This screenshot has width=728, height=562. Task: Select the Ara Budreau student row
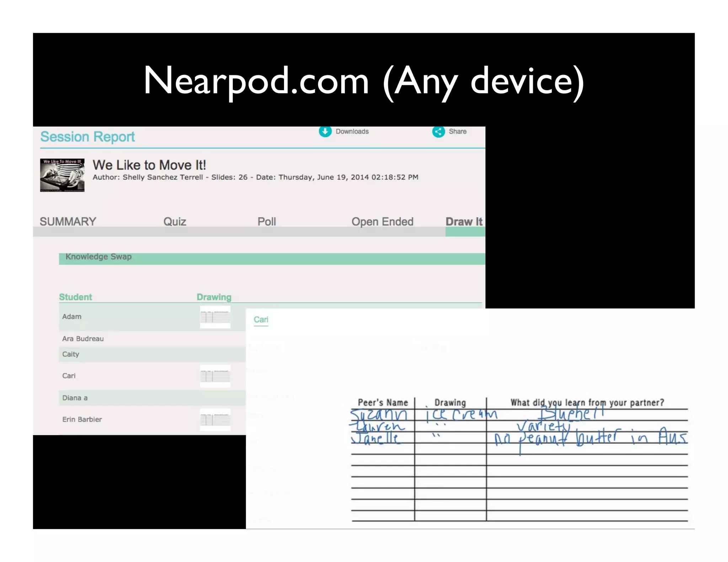tap(83, 339)
